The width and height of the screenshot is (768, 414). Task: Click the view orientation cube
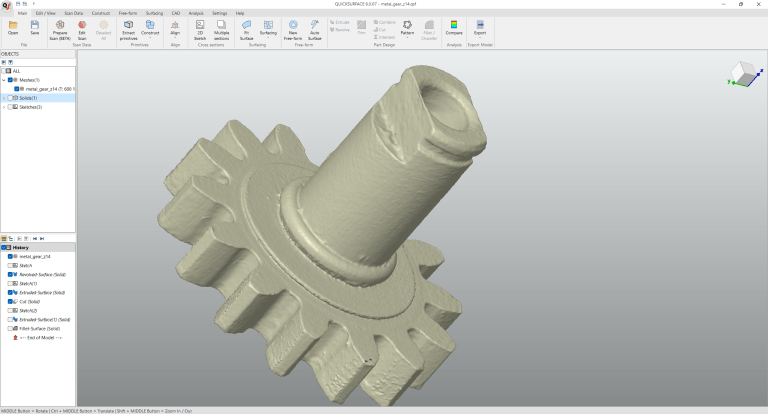pyautogui.click(x=744, y=74)
